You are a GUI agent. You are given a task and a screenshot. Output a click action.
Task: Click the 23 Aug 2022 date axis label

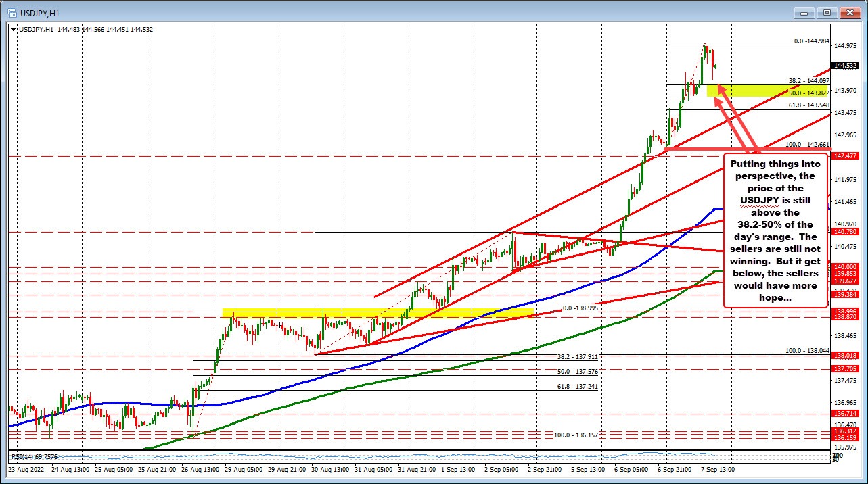pyautogui.click(x=25, y=468)
